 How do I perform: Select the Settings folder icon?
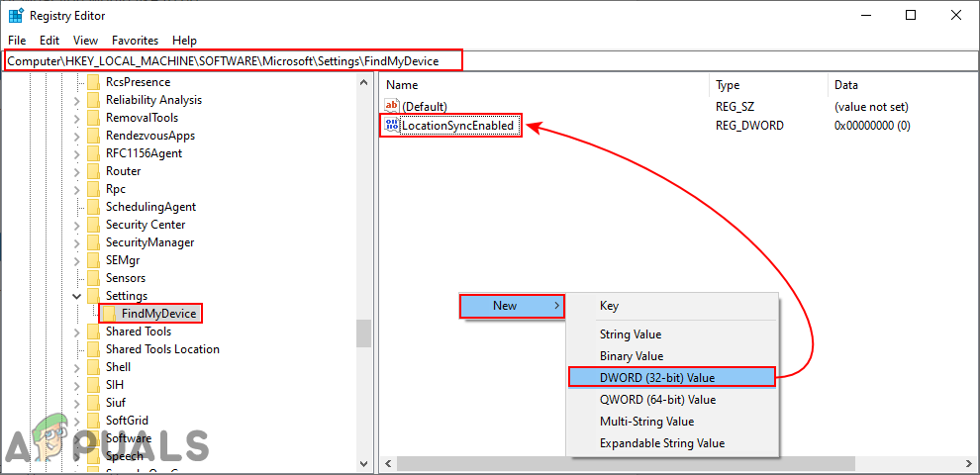click(x=94, y=296)
